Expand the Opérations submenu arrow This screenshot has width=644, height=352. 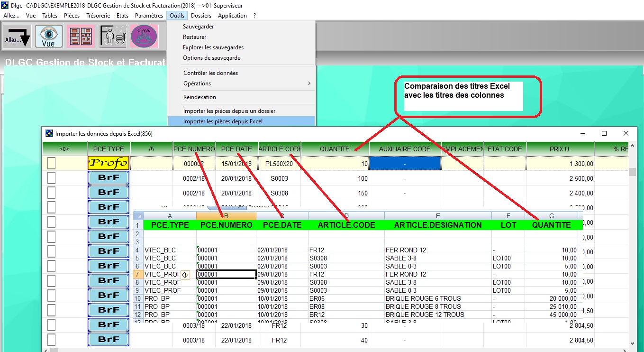(x=309, y=83)
